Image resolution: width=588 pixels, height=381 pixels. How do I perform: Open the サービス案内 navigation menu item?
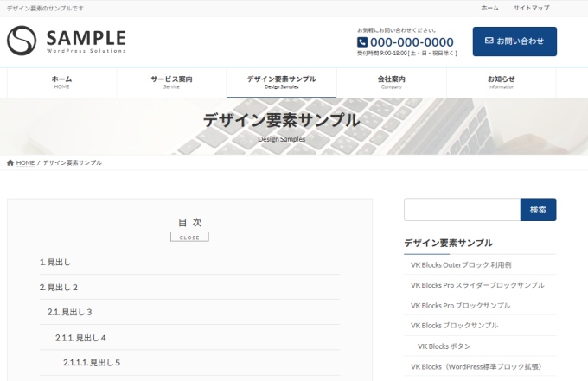click(x=171, y=82)
